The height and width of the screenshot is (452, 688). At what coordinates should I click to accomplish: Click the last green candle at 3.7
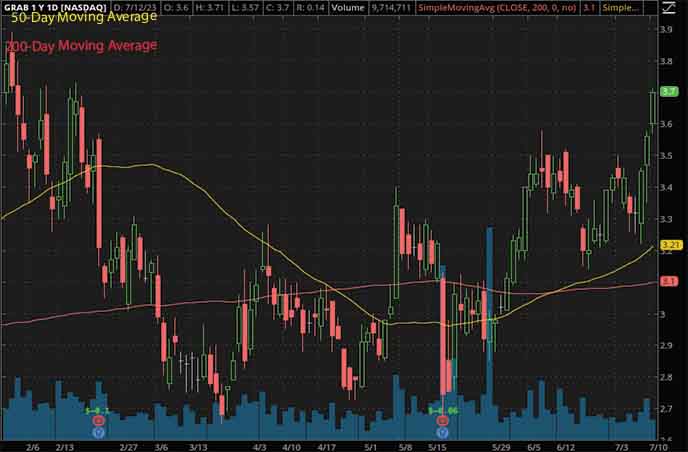pyautogui.click(x=653, y=108)
